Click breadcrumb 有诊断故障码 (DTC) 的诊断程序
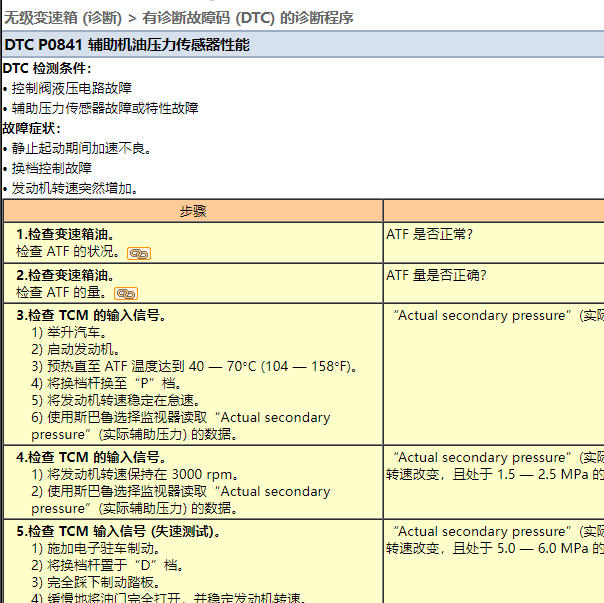Viewport: 604px width, 603px height. click(x=248, y=18)
